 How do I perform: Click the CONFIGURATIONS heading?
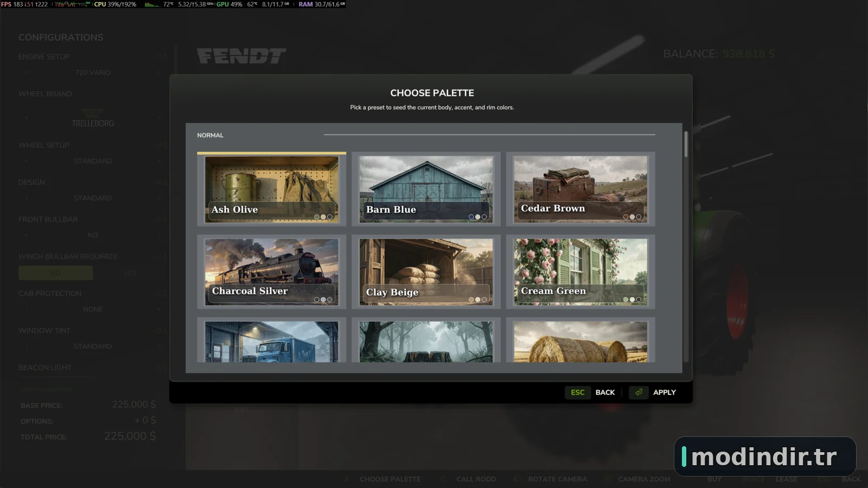[61, 37]
